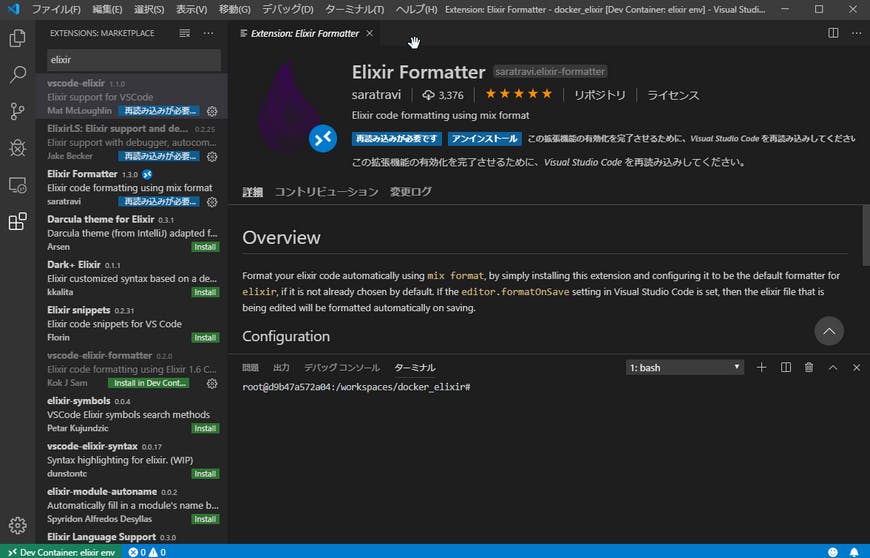Install the Elixir snippets extension
The height and width of the screenshot is (558, 870).
[x=205, y=338]
